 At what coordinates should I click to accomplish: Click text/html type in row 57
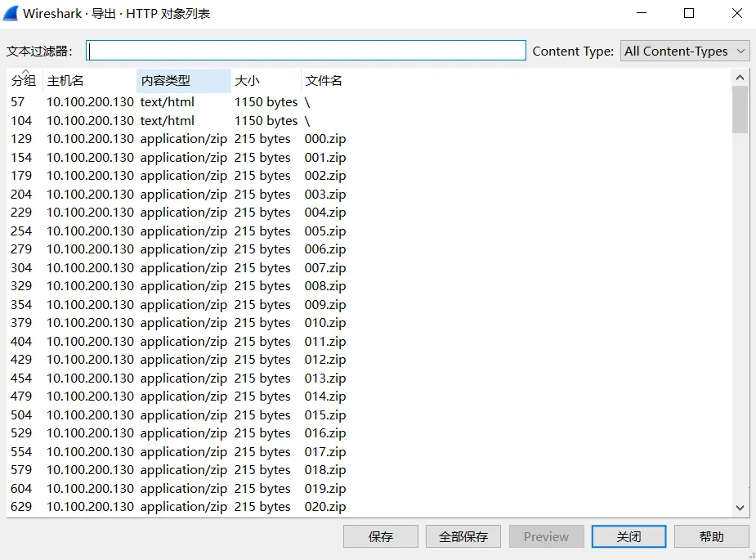[168, 101]
